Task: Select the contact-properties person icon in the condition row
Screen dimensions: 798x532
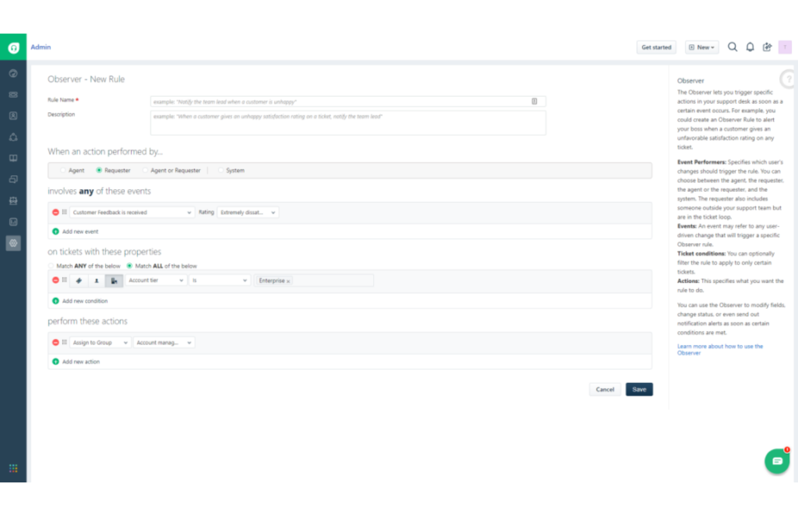Action: click(x=96, y=280)
